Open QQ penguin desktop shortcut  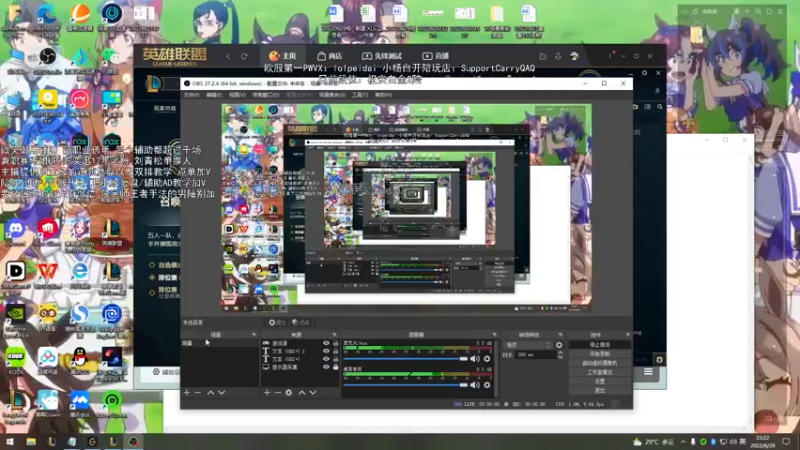coord(80,359)
